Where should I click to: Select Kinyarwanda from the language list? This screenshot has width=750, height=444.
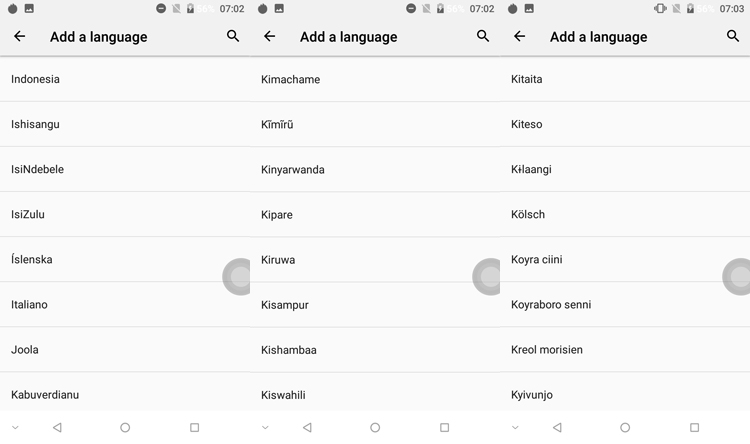[x=375, y=169]
